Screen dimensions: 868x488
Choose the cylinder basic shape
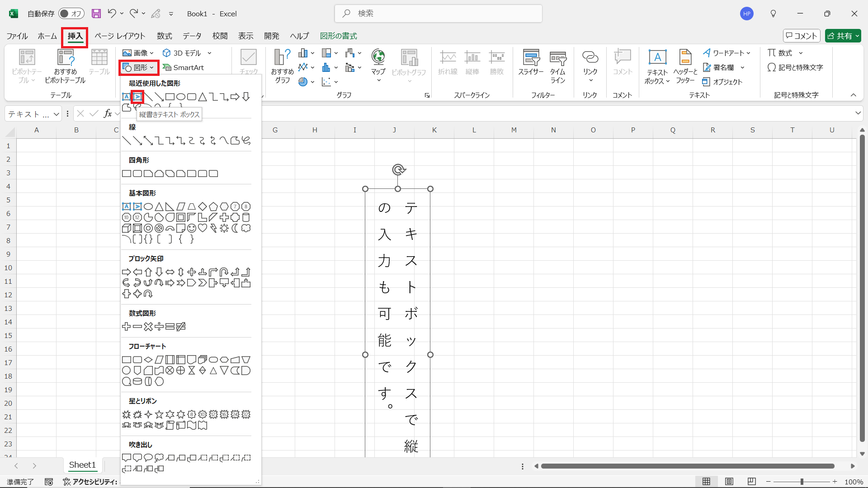[246, 217]
